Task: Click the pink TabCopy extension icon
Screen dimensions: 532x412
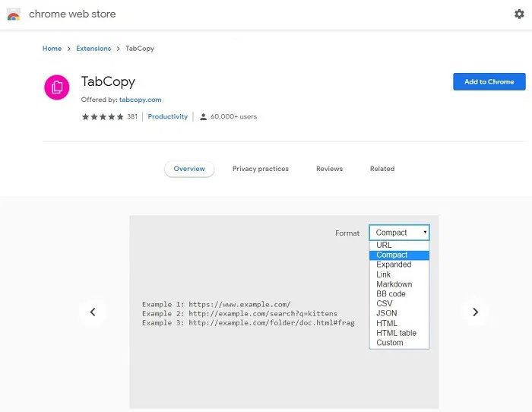Action: pos(57,87)
